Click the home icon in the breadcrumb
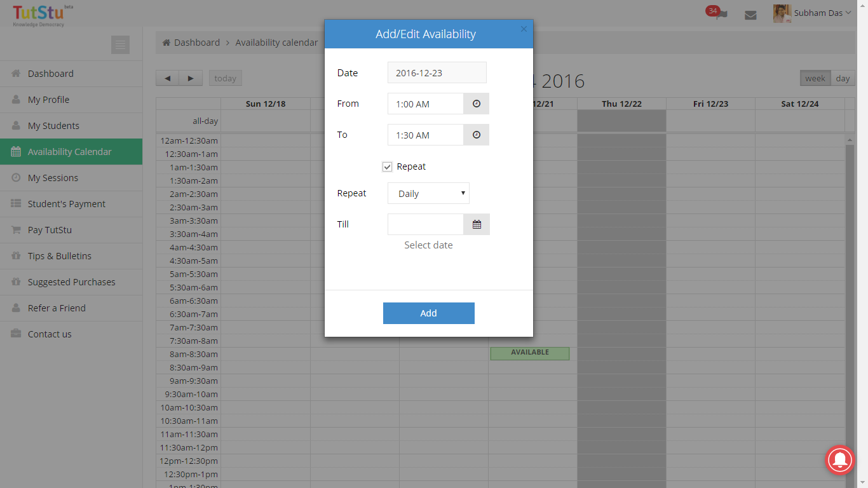Image resolution: width=868 pixels, height=488 pixels. point(166,43)
